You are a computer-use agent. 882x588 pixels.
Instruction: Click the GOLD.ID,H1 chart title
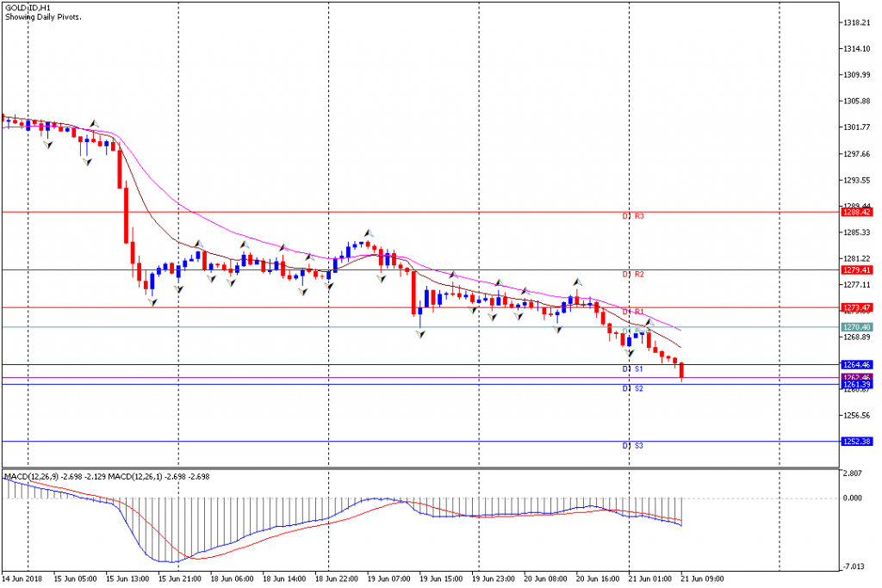[x=28, y=9]
